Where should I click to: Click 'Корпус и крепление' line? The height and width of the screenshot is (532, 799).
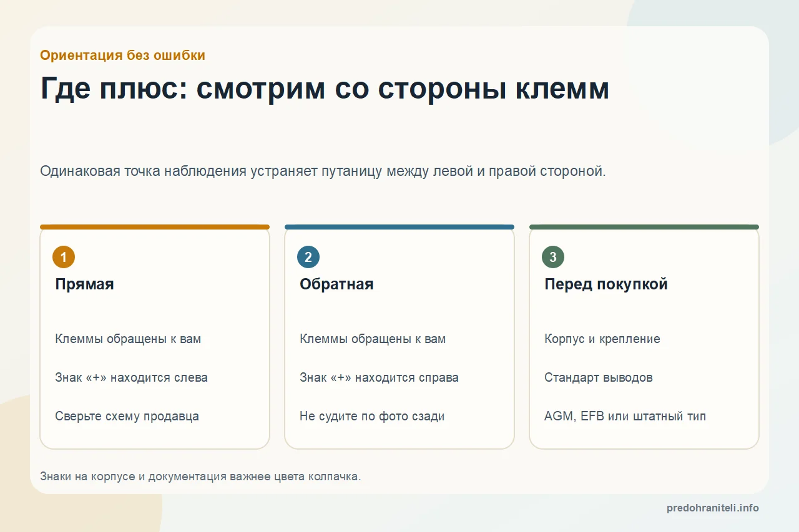(x=602, y=339)
